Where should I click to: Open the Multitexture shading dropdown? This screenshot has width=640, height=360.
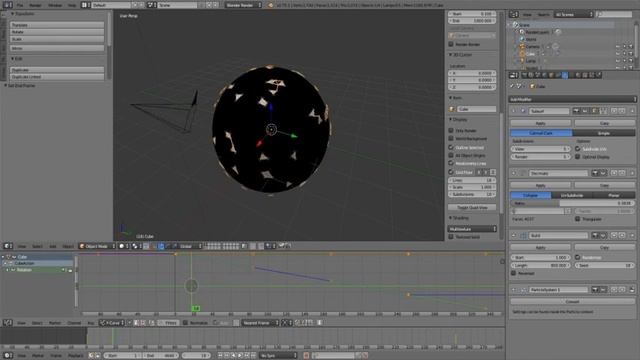472,229
